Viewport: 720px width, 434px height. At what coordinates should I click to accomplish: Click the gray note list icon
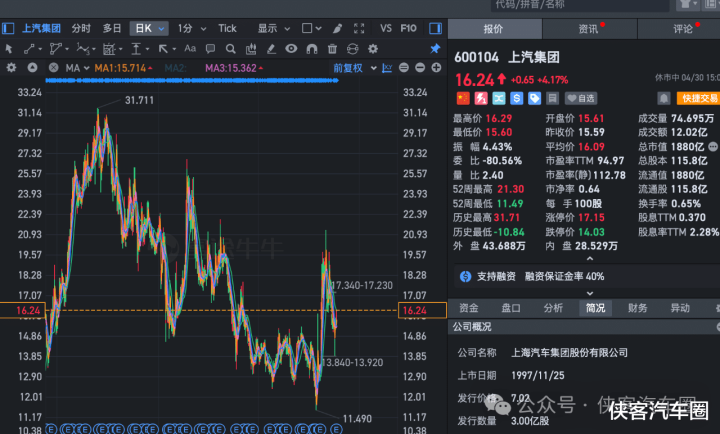(552, 98)
